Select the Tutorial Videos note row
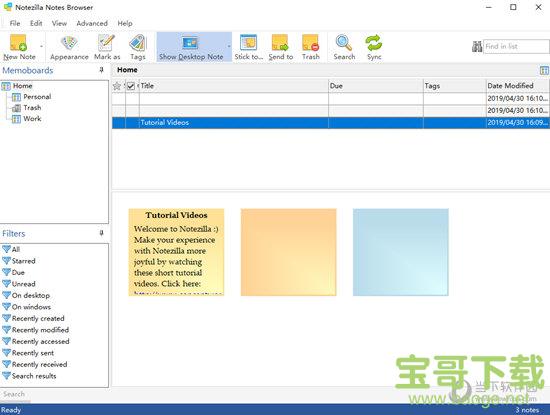550x415 pixels. pos(330,123)
